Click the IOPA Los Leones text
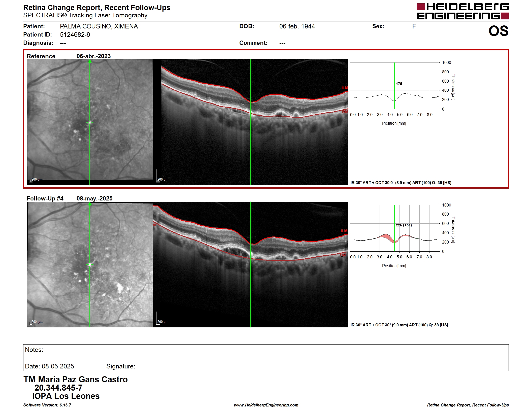Viewport: 532px width, 411px height. click(x=66, y=396)
